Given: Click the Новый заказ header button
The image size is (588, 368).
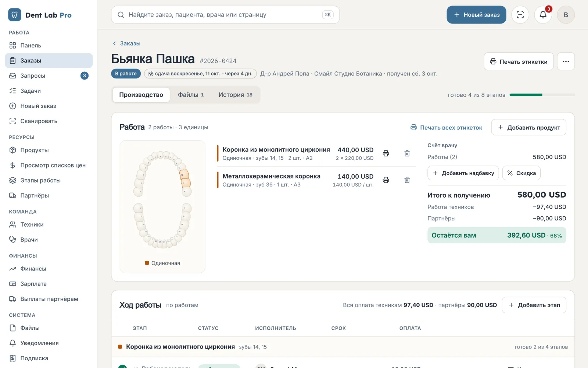Looking at the screenshot, I should tap(476, 15).
